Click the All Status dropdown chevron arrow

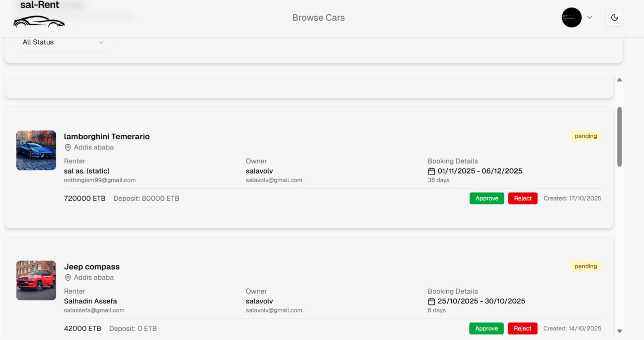tap(101, 42)
